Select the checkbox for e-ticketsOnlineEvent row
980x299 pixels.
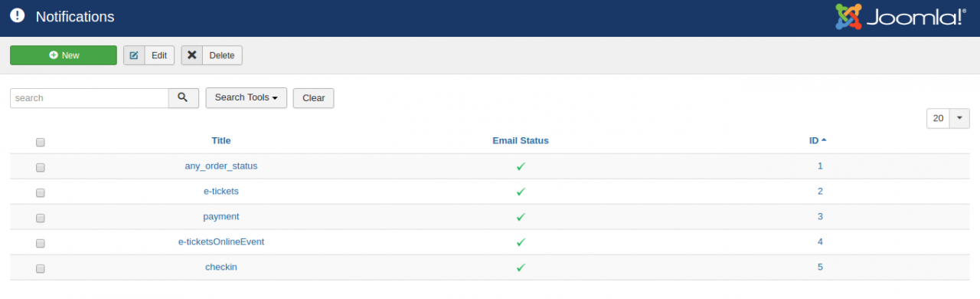[x=41, y=243]
